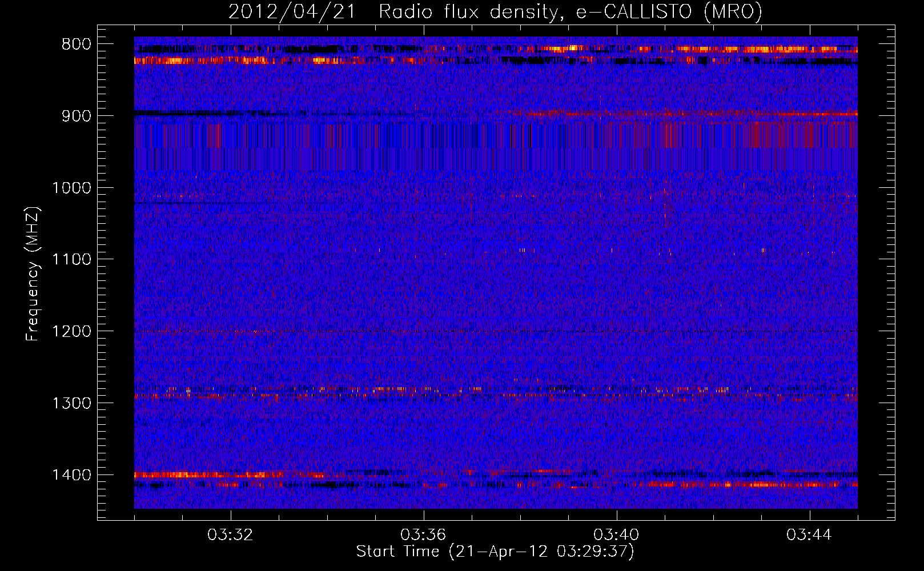Click the 800 frequency tick label
The height and width of the screenshot is (571, 924).
[76, 45]
